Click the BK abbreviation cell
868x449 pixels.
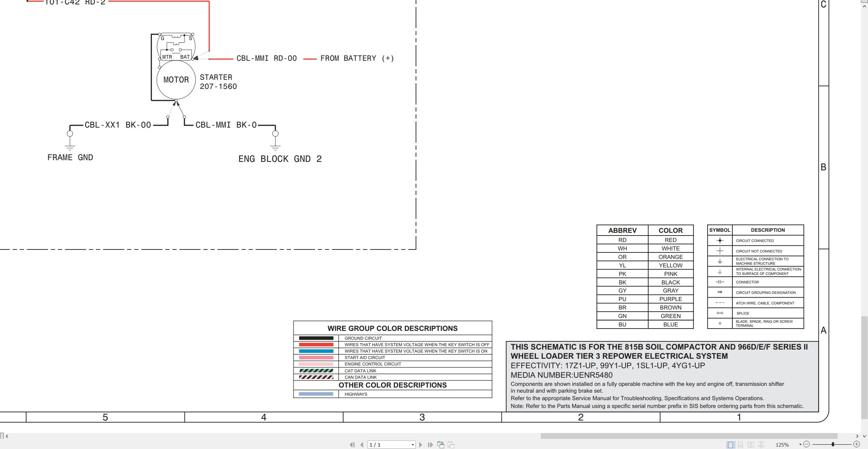(x=622, y=282)
